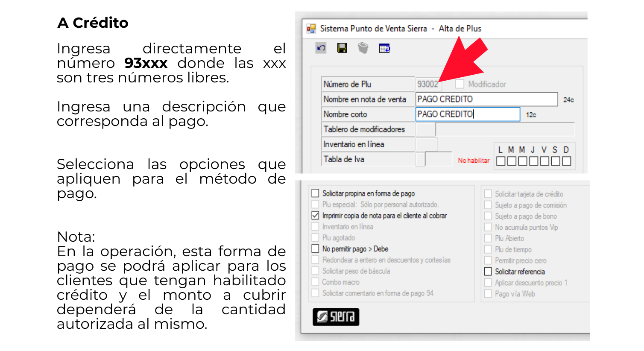Image resolution: width=644 pixels, height=351 pixels.
Task: Save the Plu with the floppy disk icon
Action: 342,48
